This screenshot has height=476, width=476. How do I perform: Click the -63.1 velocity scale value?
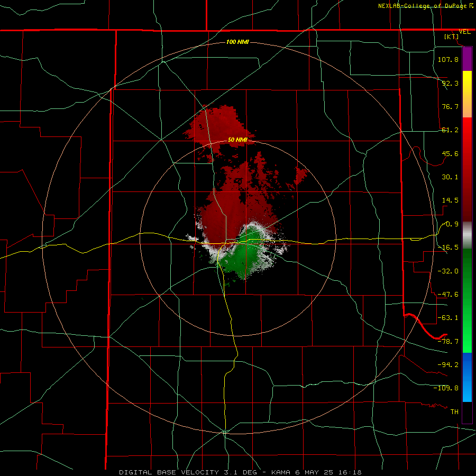pyautogui.click(x=448, y=318)
